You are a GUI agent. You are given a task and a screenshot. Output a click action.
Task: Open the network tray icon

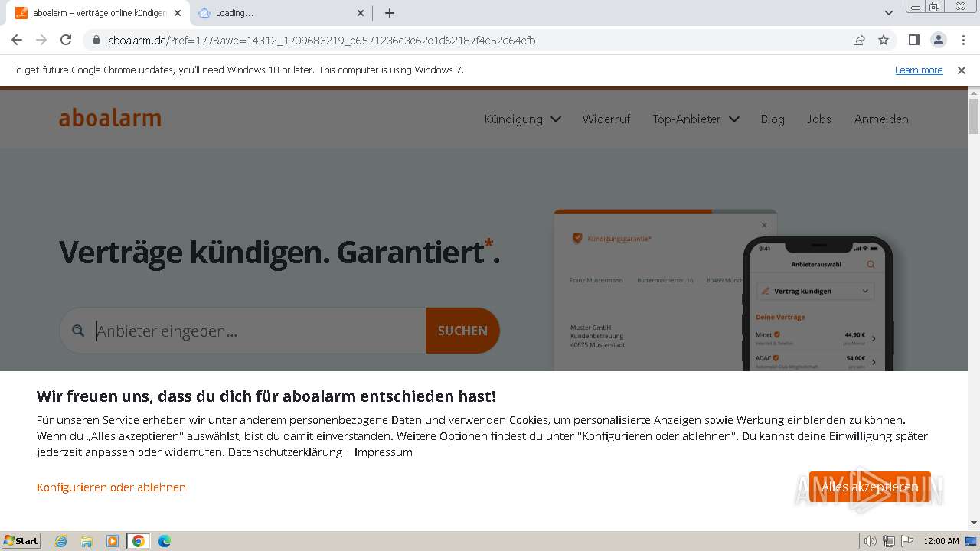pyautogui.click(x=889, y=541)
